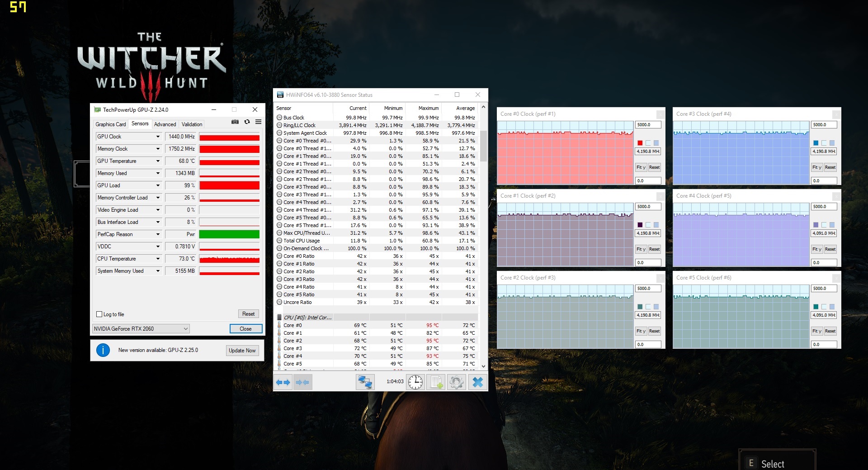Click HWiNFO clock reset timer icon

tap(415, 382)
